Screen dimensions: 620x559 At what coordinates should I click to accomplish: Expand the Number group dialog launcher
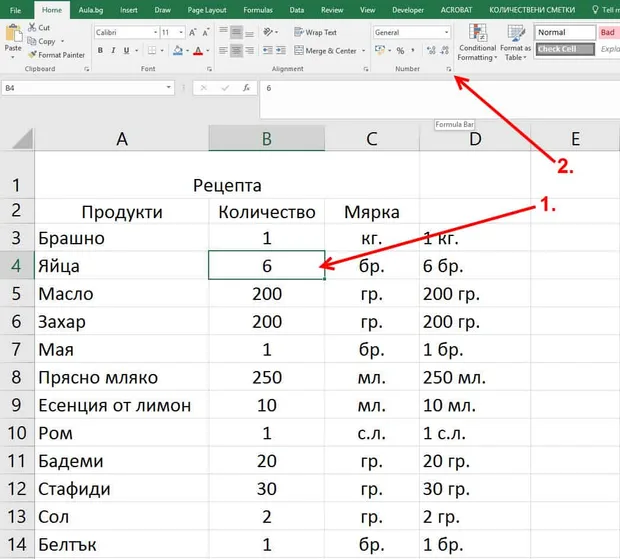point(448,69)
